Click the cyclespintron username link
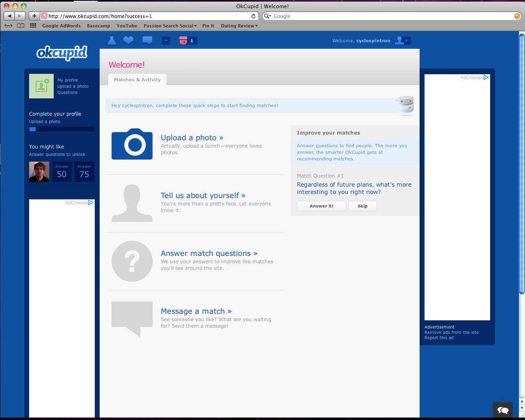Image resolution: width=525 pixels, height=420 pixels. (x=373, y=41)
